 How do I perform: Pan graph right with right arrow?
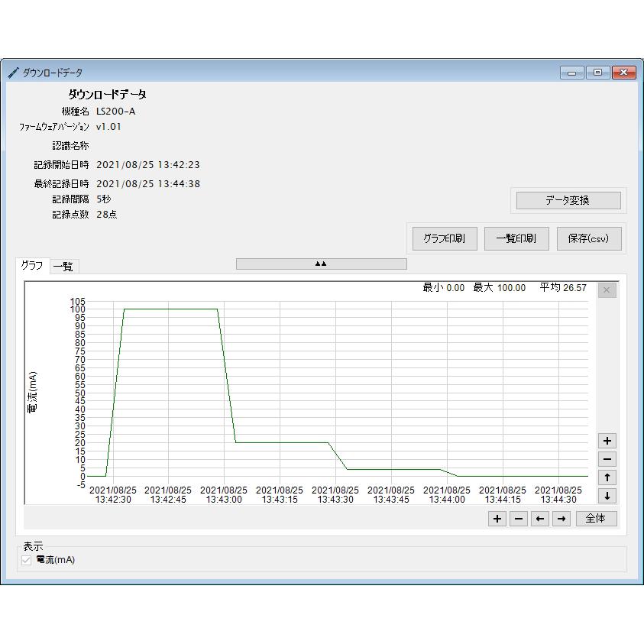point(561,519)
